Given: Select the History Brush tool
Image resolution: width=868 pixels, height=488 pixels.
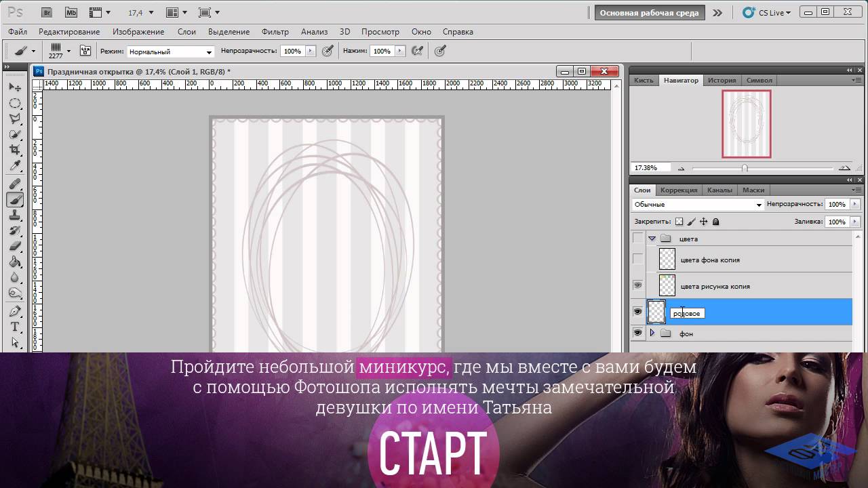Looking at the screenshot, I should pos(15,230).
